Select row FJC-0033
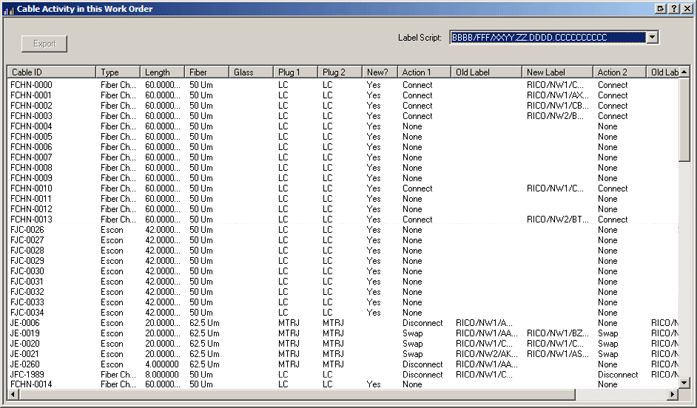Screen dimensions: 697x408 click(343, 302)
